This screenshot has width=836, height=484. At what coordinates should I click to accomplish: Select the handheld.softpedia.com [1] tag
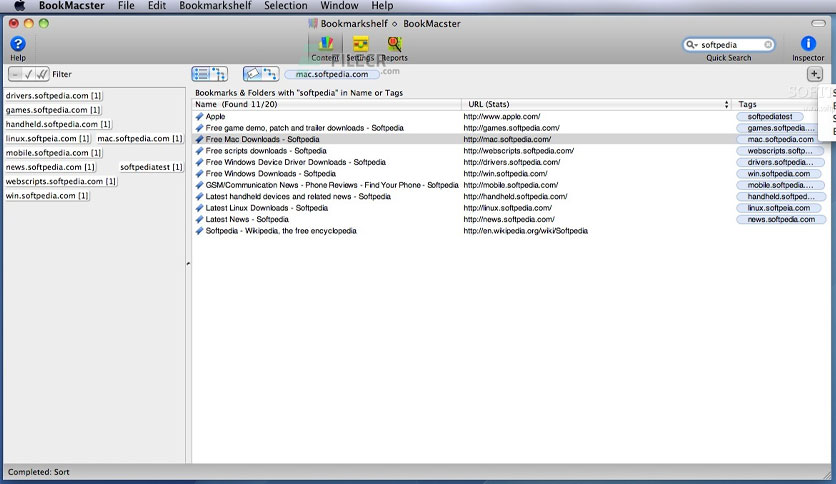click(x=58, y=124)
